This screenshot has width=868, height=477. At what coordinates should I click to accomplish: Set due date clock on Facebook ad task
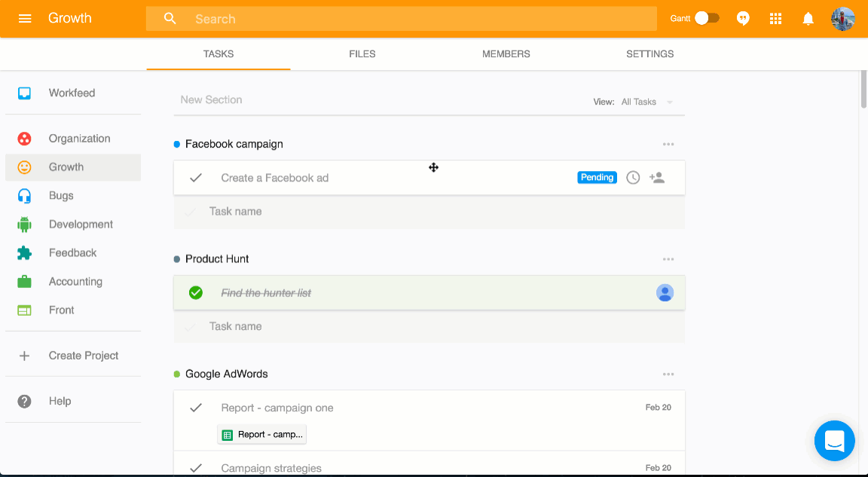coord(633,178)
